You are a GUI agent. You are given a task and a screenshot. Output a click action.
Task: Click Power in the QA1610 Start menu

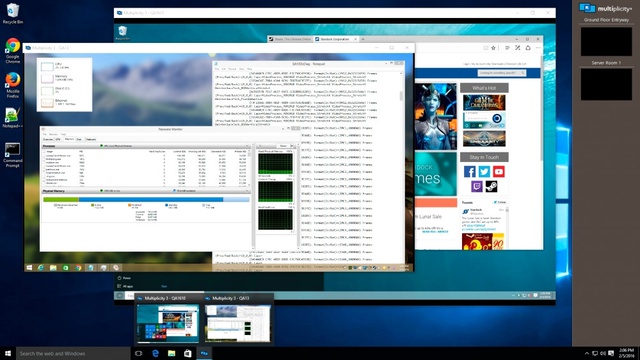124,278
